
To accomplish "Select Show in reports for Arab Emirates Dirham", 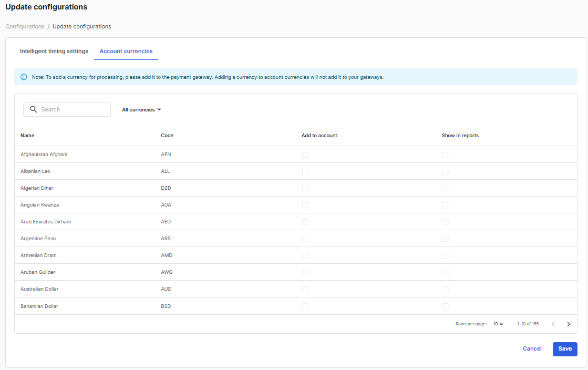I will pyautogui.click(x=445, y=222).
